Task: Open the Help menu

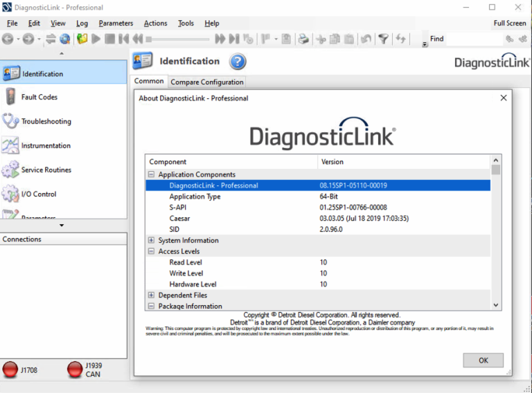Action: (x=212, y=23)
